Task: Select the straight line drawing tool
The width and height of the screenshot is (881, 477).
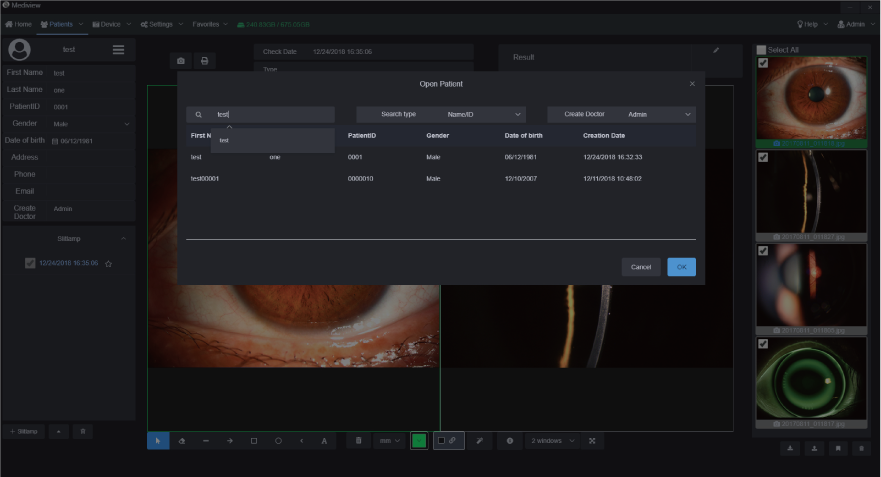Action: (206, 441)
